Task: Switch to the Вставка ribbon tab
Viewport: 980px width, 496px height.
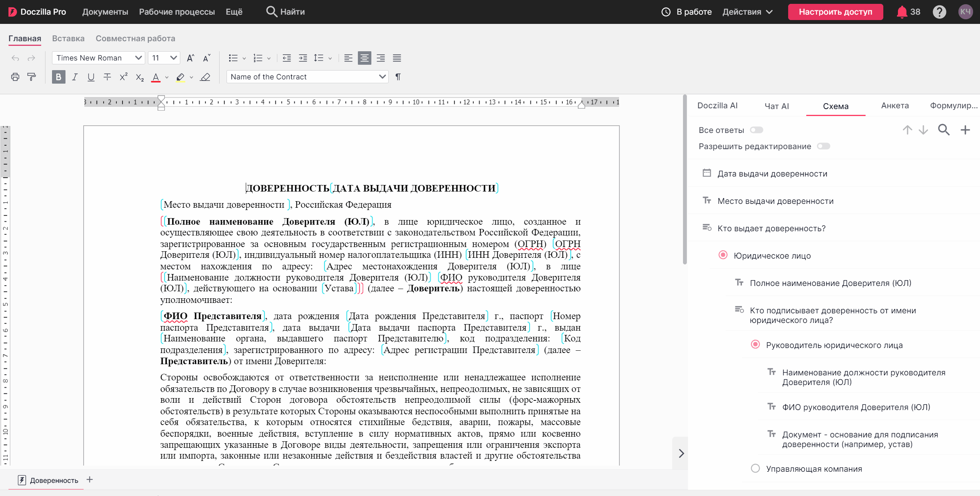Action: pos(68,39)
